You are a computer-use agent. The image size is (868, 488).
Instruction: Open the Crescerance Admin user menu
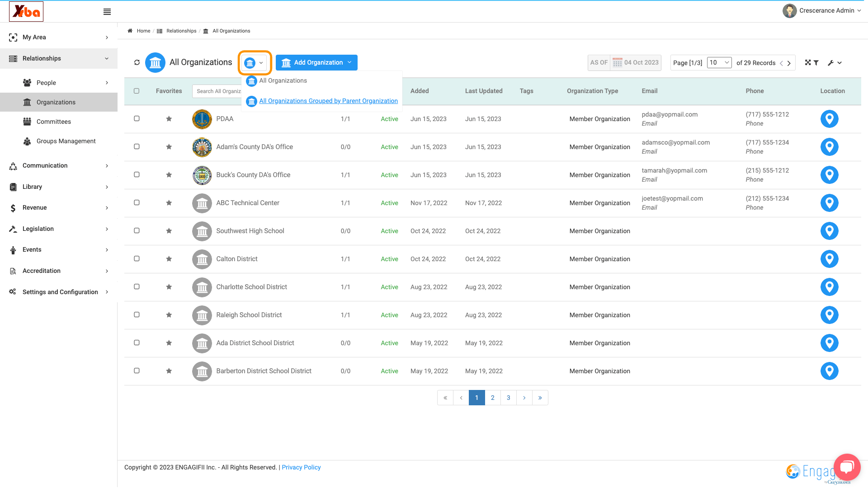(821, 11)
